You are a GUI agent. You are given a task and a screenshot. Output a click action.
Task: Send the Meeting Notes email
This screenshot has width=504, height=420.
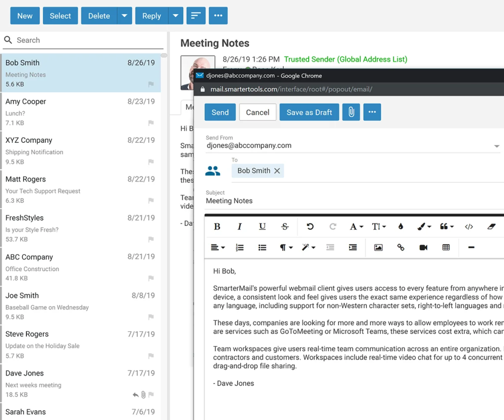(x=220, y=112)
